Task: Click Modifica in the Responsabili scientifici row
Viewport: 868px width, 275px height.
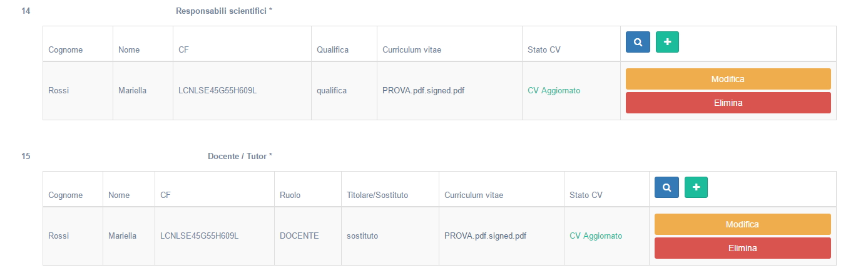Action: (x=728, y=79)
